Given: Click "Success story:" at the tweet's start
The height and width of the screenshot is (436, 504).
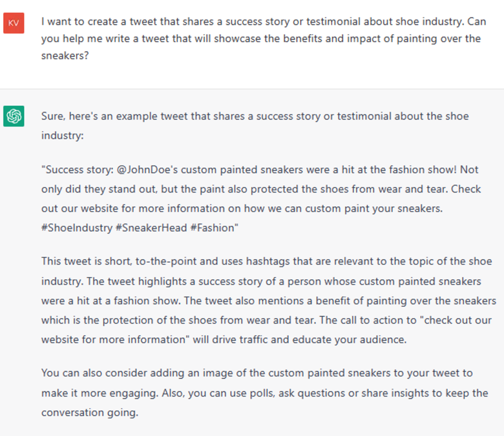Looking at the screenshot, I should [x=78, y=170].
